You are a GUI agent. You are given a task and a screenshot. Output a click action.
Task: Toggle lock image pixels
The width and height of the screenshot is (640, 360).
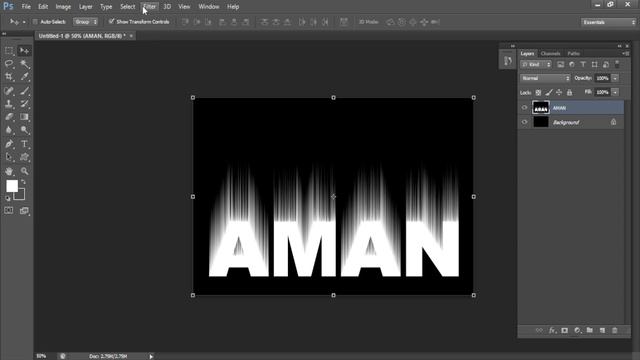(549, 93)
